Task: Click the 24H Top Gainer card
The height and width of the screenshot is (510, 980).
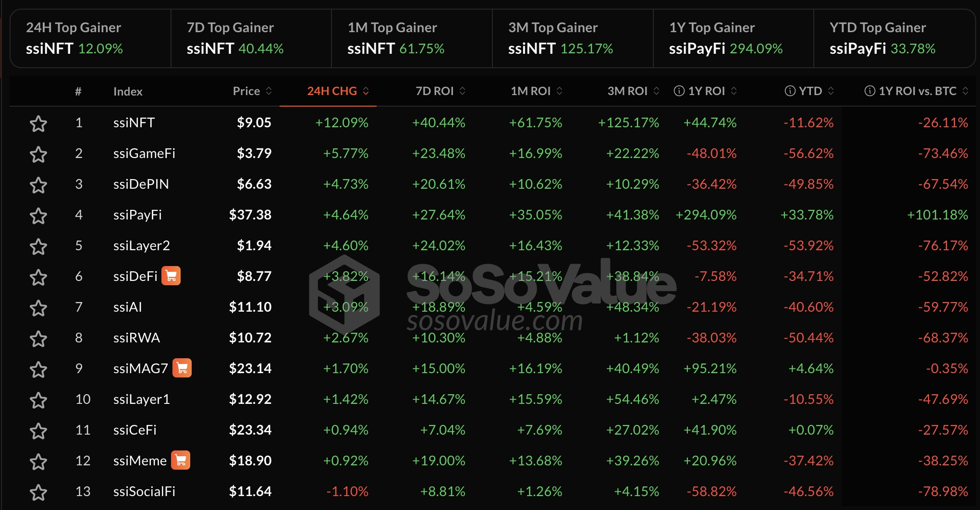Action: point(90,38)
